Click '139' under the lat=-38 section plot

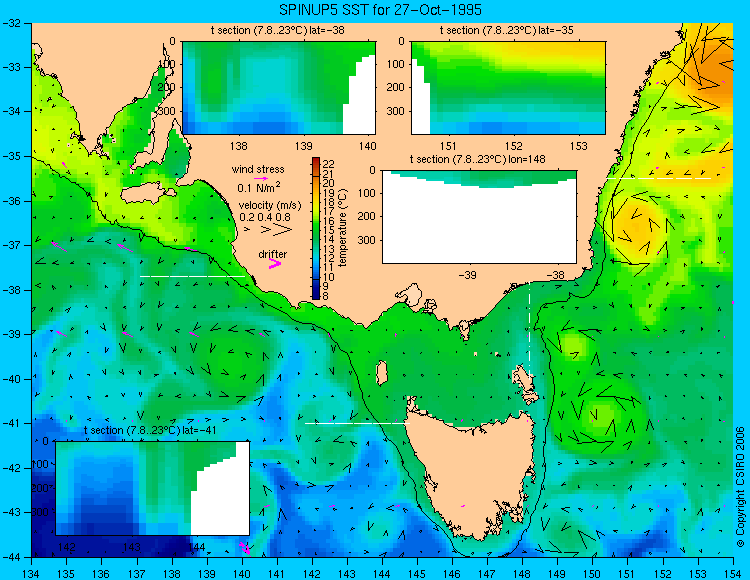(303, 146)
